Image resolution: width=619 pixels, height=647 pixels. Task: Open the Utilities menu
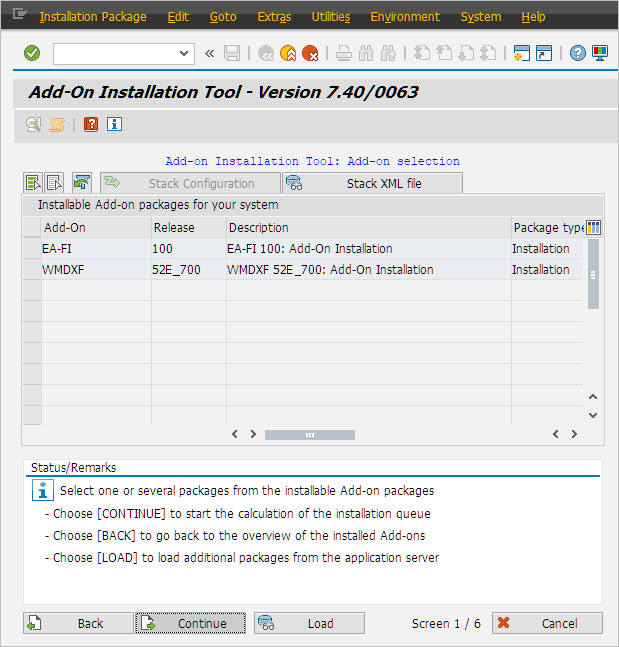coord(331,17)
